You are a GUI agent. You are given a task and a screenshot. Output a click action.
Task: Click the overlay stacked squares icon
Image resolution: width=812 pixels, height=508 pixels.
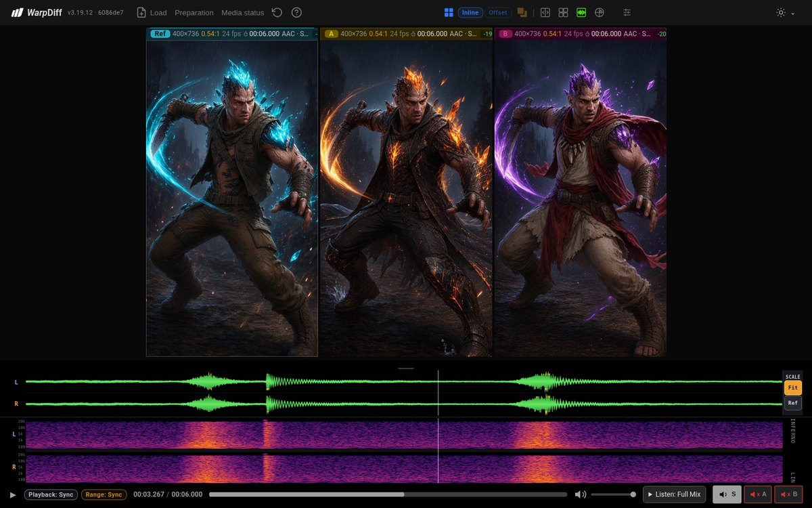[522, 12]
